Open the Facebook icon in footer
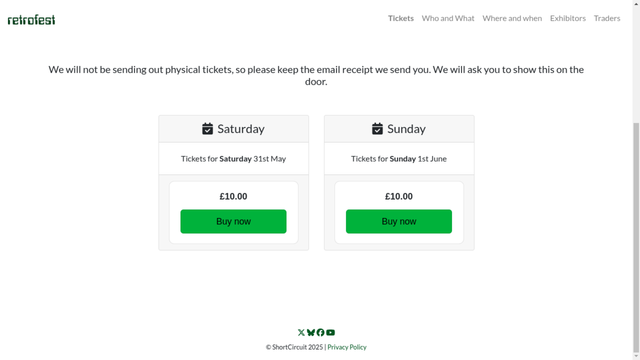 point(320,333)
